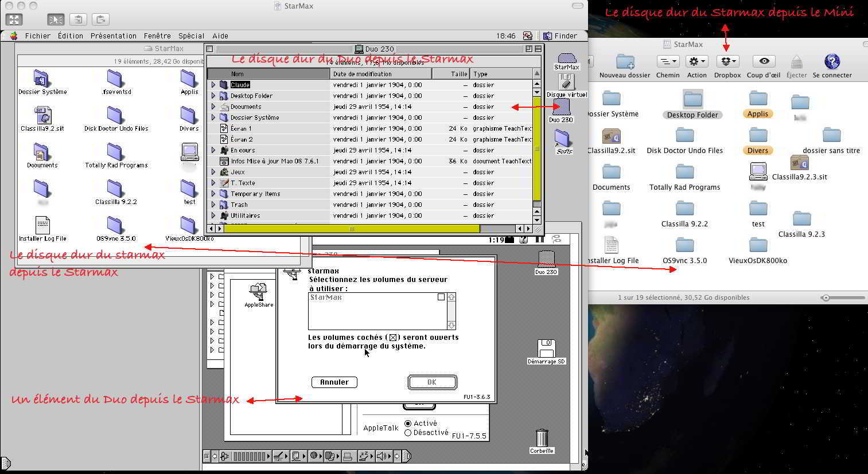This screenshot has width=868, height=474.
Task: Expand the Jeux folder triangle
Action: pyautogui.click(x=213, y=172)
